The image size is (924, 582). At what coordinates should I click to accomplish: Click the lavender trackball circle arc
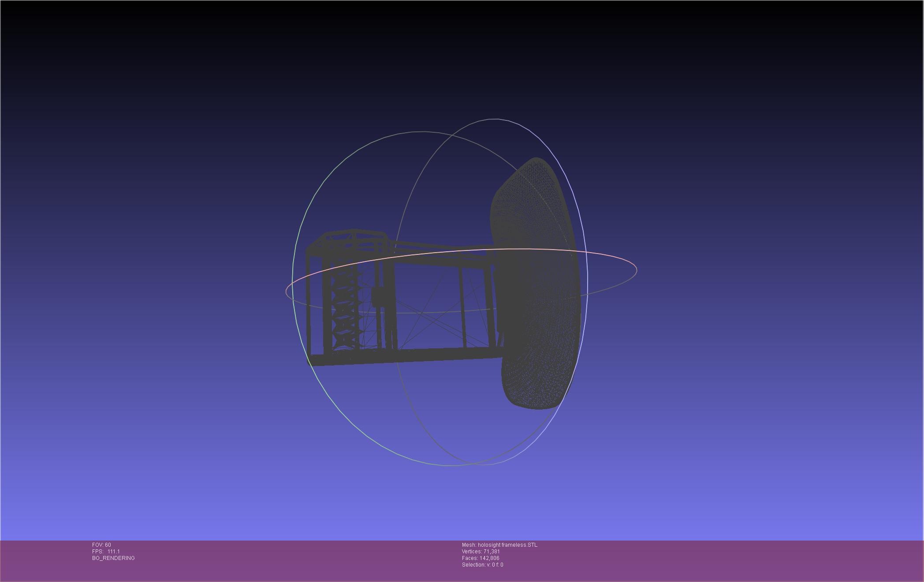coord(583,229)
